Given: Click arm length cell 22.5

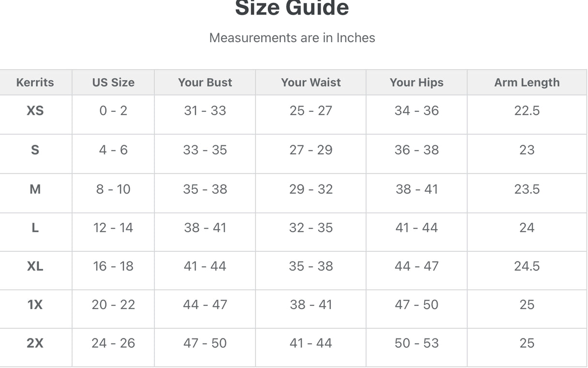Looking at the screenshot, I should pos(526,111).
